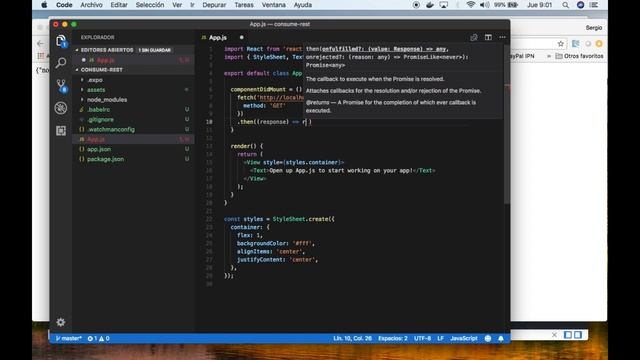
Task: Click the master branch indicator
Action: [x=69, y=338]
